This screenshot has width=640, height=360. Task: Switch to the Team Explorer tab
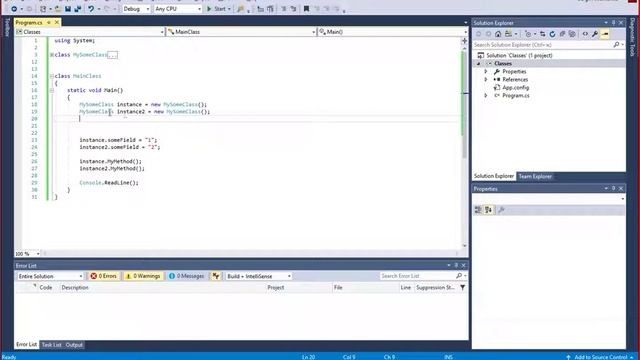[x=535, y=176]
